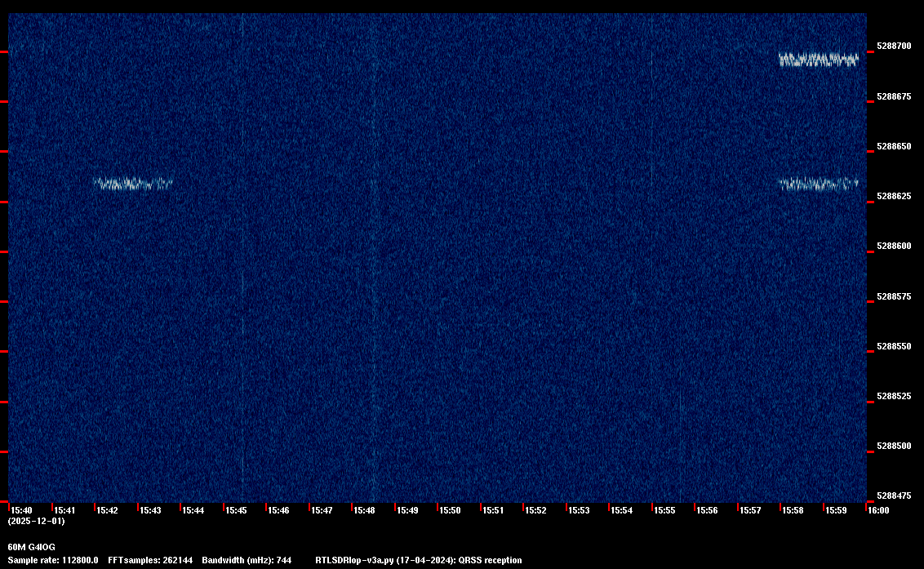Click the upper signal trace near 5288700

click(819, 60)
